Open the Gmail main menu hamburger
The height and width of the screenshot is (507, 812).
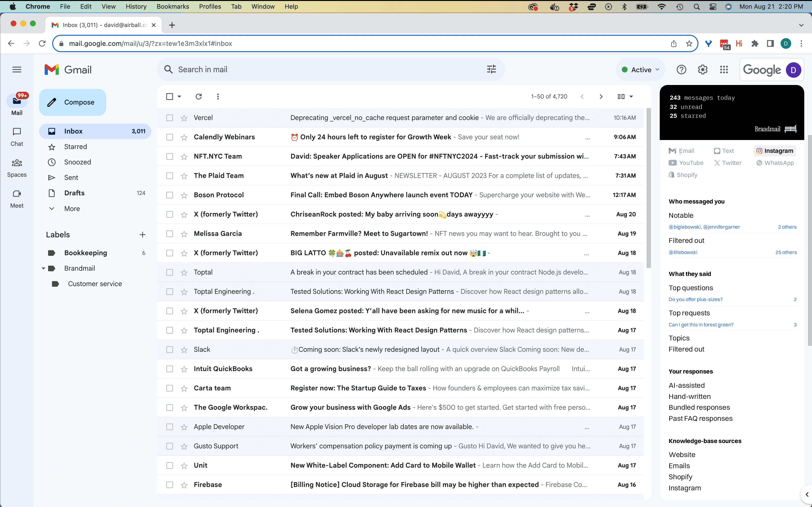[x=16, y=70]
